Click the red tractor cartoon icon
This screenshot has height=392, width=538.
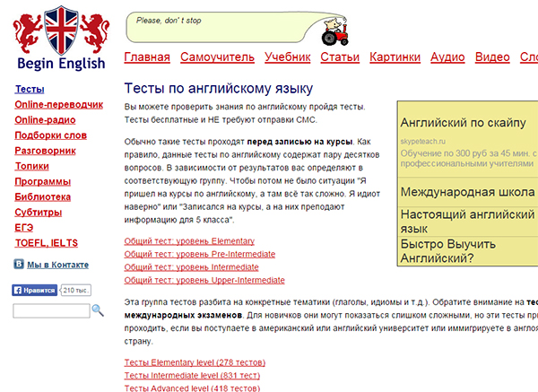pyautogui.click(x=337, y=32)
